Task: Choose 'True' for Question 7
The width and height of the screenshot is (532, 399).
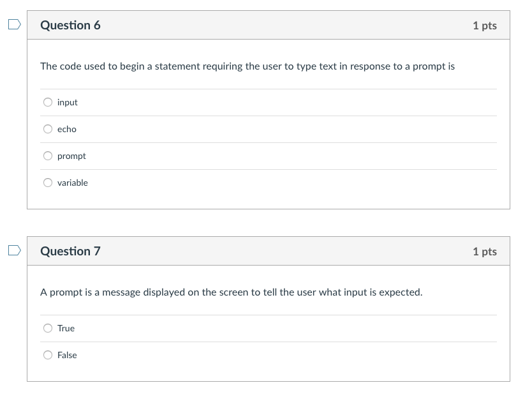Action: pos(48,328)
